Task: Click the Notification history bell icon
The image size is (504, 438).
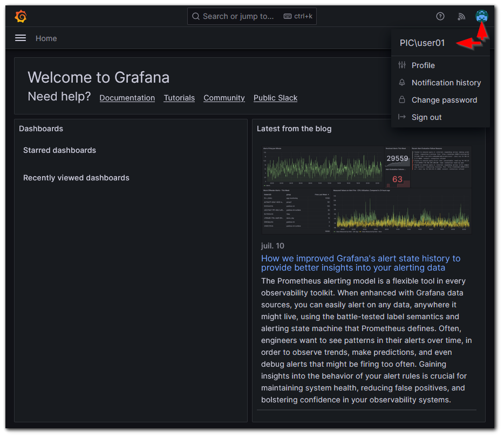Action: (402, 82)
